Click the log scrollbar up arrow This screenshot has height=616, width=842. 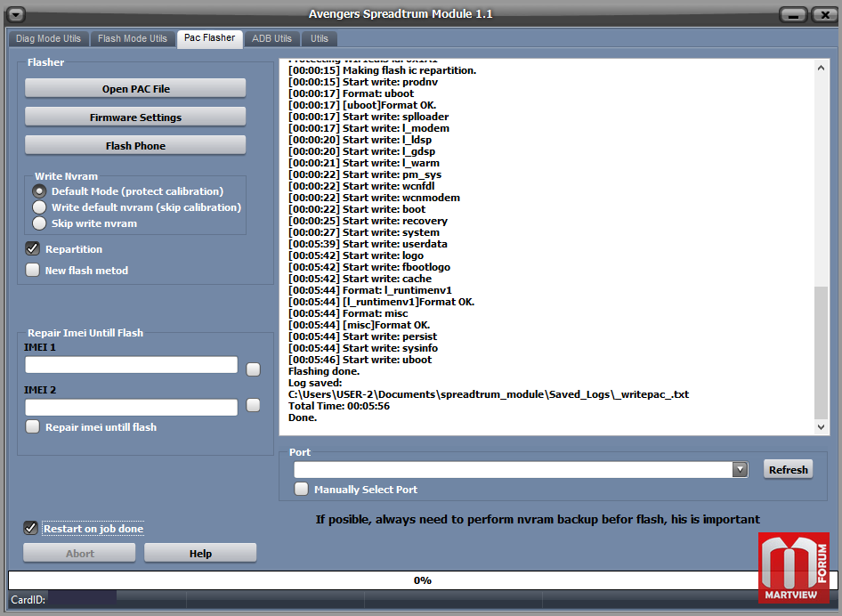pyautogui.click(x=821, y=68)
